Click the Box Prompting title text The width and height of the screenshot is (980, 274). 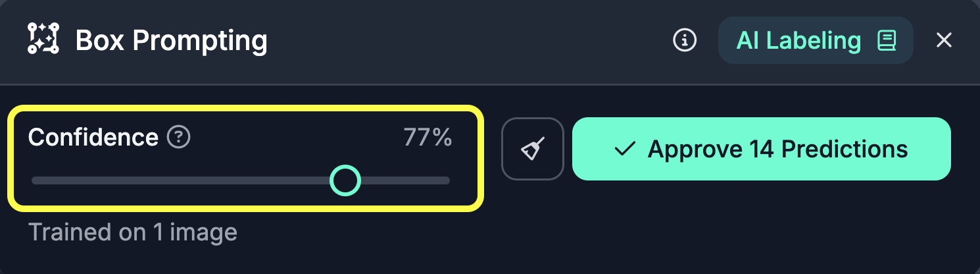[x=171, y=41]
